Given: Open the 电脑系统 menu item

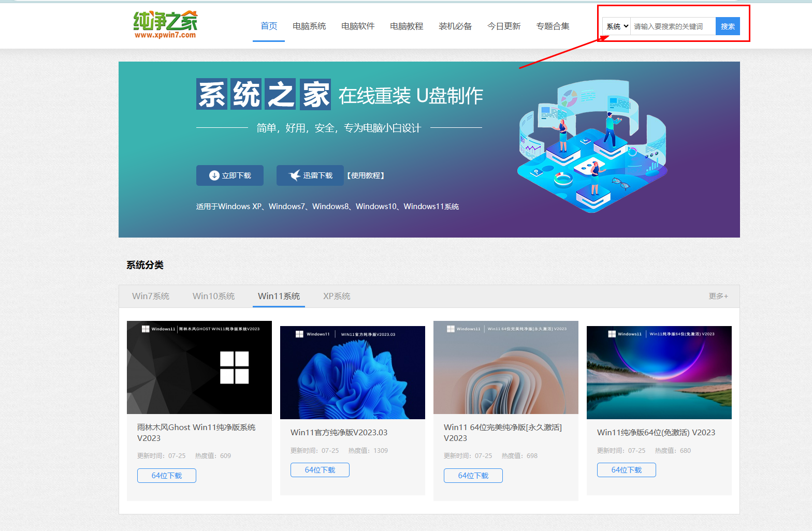Looking at the screenshot, I should pyautogui.click(x=309, y=26).
